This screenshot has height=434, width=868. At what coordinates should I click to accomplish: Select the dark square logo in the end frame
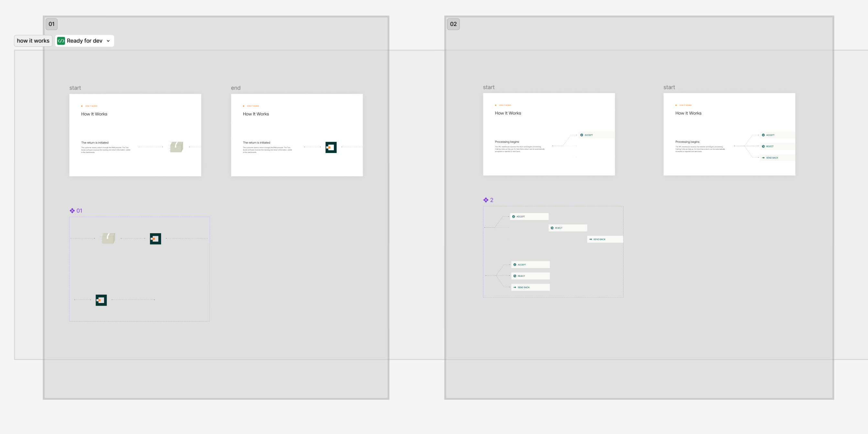click(x=331, y=147)
